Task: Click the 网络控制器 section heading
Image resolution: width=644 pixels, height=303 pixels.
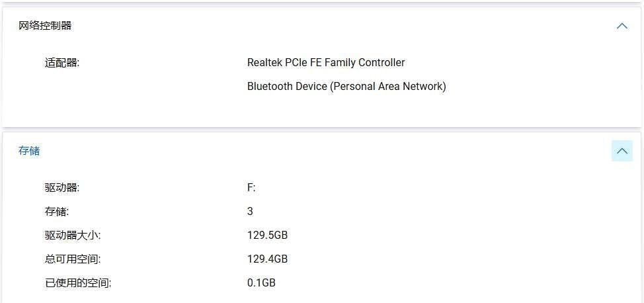Action: coord(45,26)
